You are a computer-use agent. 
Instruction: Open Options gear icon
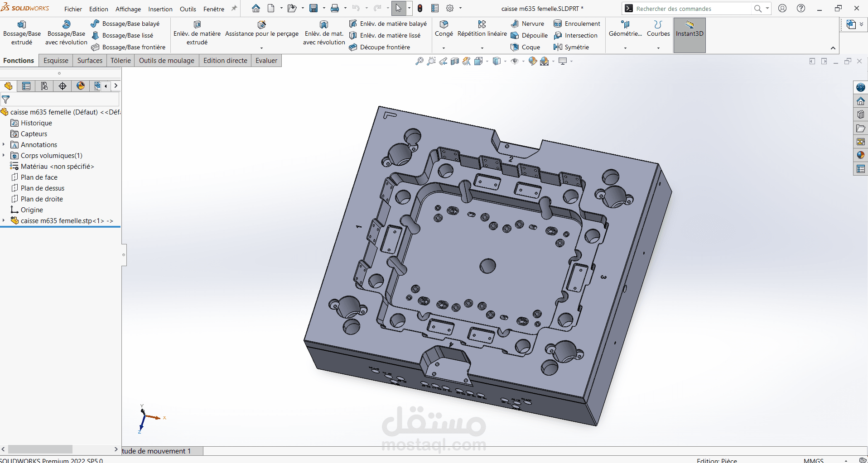450,8
